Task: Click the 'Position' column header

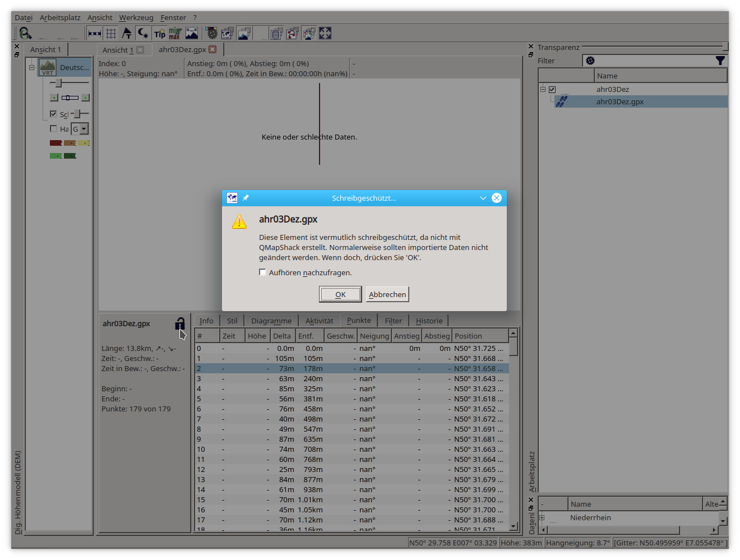Action: coord(480,336)
